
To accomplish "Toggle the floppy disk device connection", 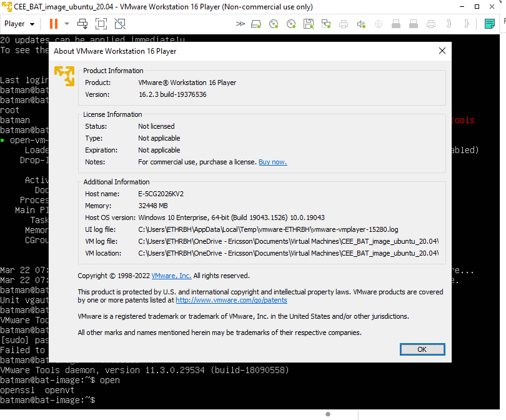I will pos(308,23).
